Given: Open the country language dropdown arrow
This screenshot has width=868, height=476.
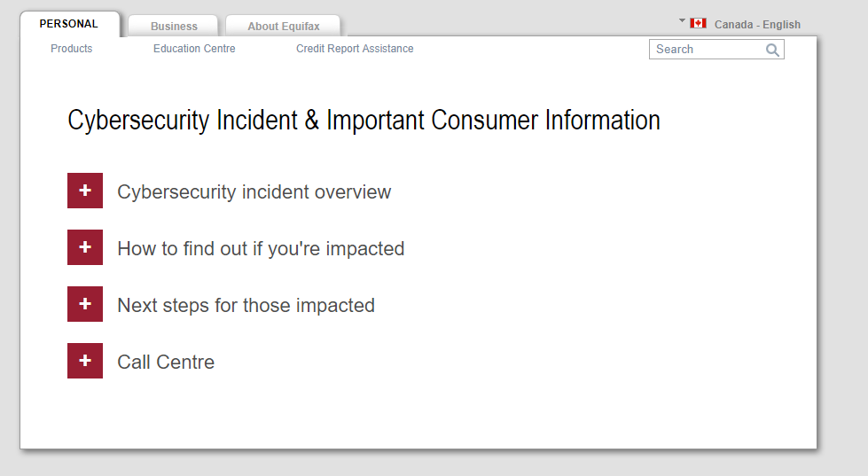Looking at the screenshot, I should click(x=683, y=20).
